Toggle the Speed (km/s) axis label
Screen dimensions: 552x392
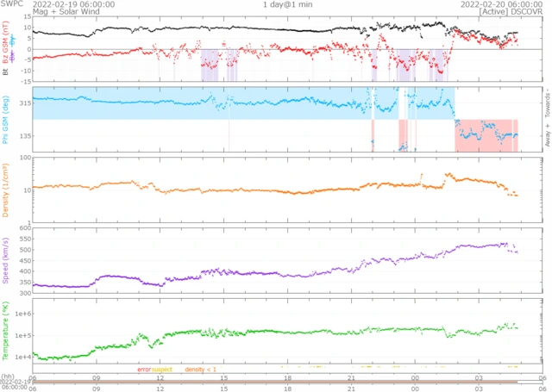(5, 260)
